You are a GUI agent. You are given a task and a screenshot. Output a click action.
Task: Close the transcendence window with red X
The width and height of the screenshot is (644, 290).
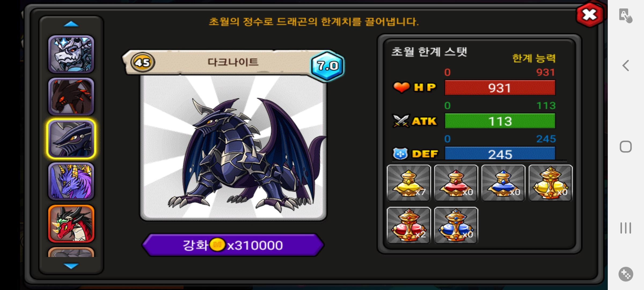(x=590, y=15)
